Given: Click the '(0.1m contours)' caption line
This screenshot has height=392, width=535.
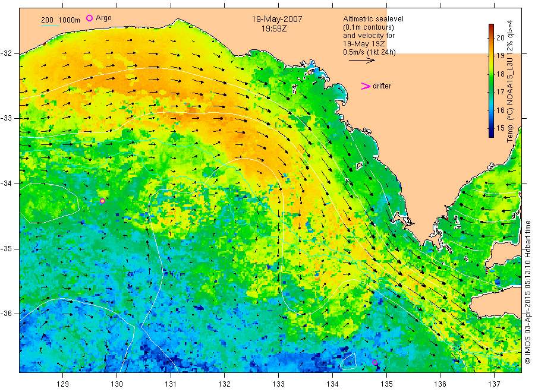Looking at the screenshot, I should point(369,27).
